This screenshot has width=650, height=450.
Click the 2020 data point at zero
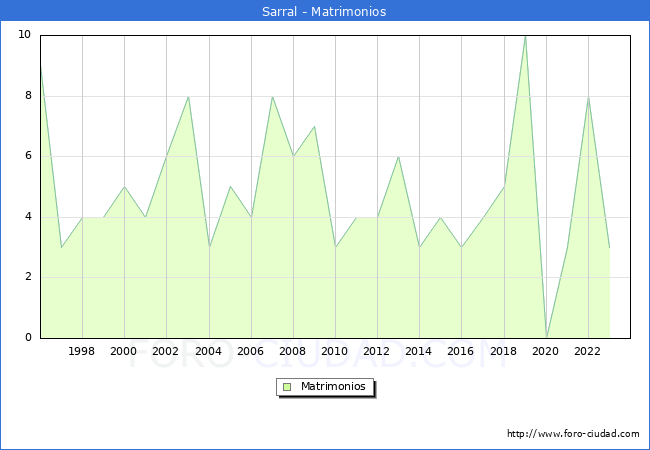pos(547,337)
